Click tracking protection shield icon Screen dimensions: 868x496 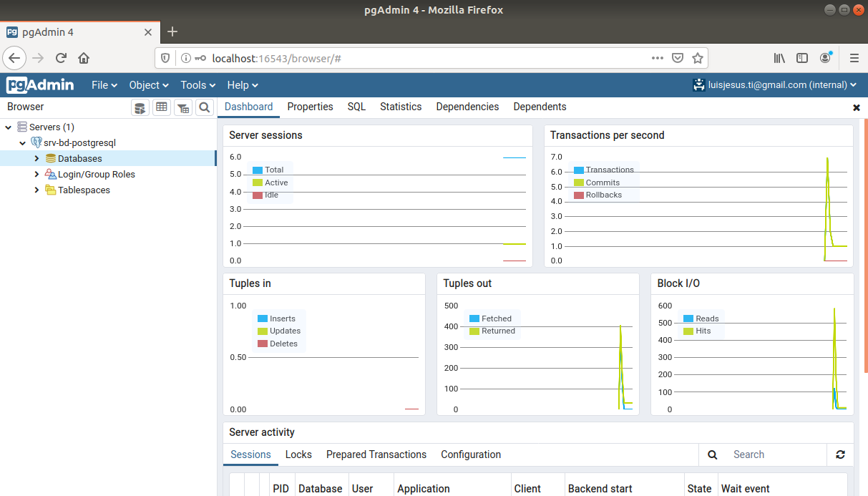tap(165, 58)
